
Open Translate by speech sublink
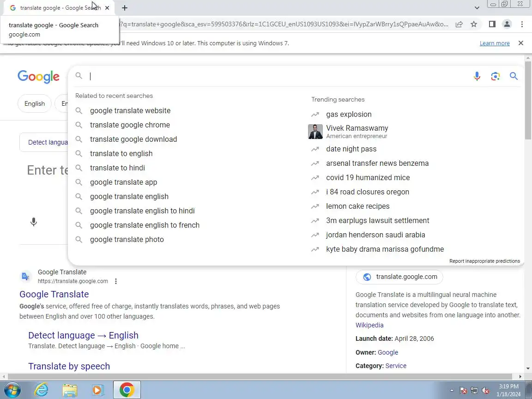(x=69, y=366)
